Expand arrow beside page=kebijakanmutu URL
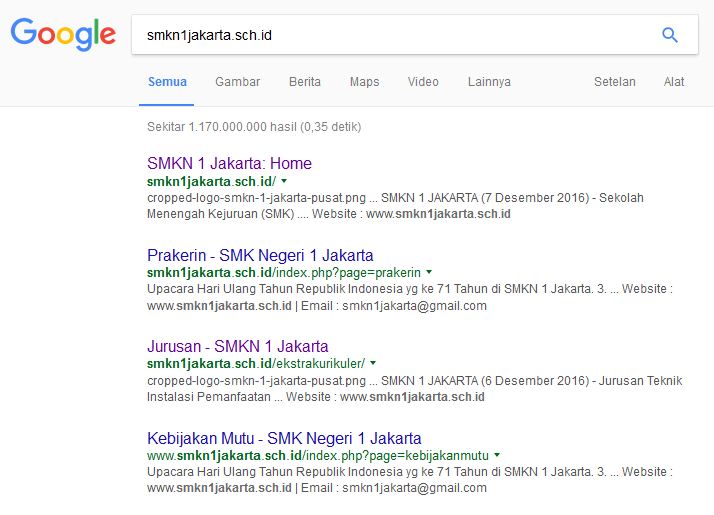Image resolution: width=714 pixels, height=515 pixels. click(497, 455)
